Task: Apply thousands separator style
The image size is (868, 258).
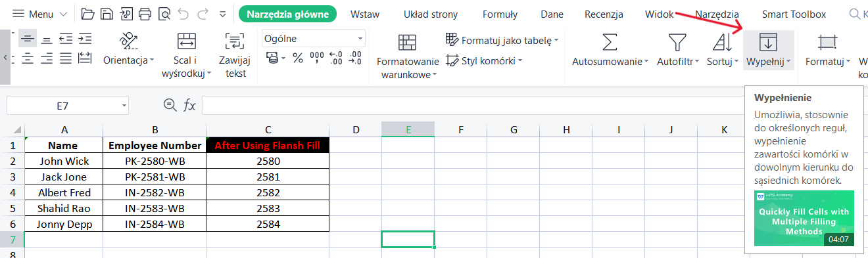Action: (317, 58)
